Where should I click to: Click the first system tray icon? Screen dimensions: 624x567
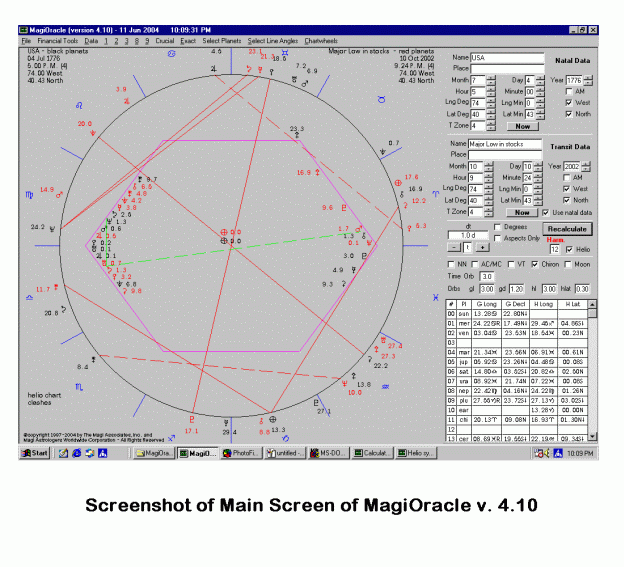[539, 453]
